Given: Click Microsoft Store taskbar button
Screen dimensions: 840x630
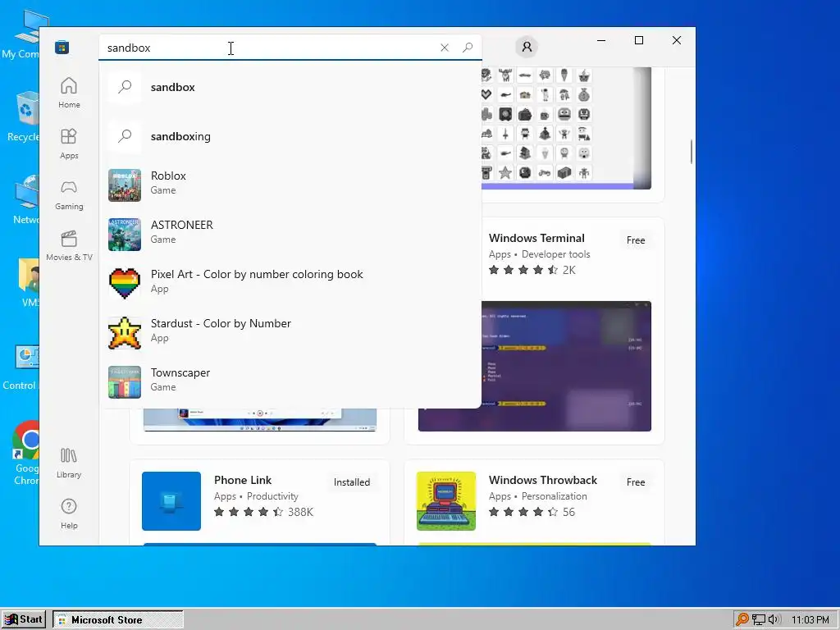Looking at the screenshot, I should (x=118, y=620).
